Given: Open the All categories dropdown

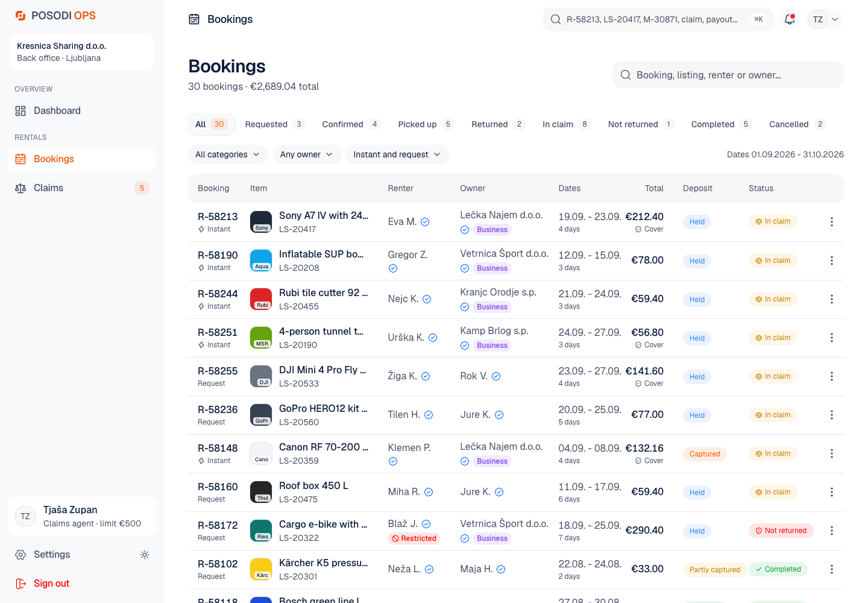Looking at the screenshot, I should 228,154.
